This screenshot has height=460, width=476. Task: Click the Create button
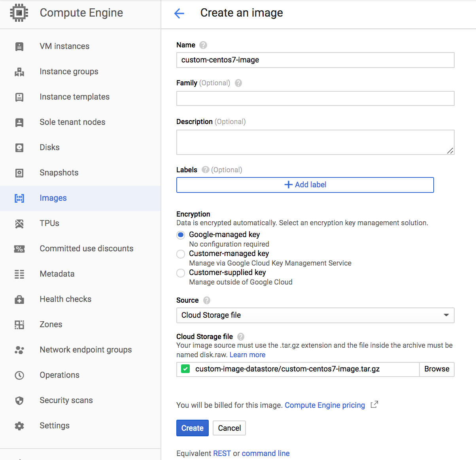coord(193,428)
